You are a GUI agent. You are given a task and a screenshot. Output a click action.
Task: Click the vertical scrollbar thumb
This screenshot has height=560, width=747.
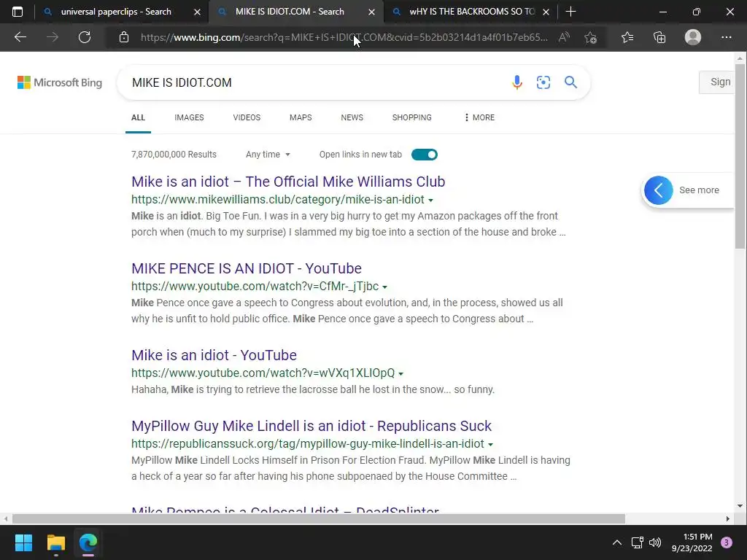coord(740,157)
